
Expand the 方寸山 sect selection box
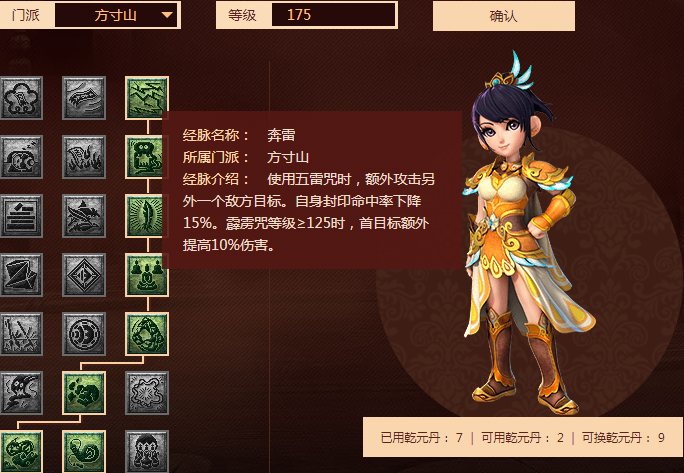tap(116, 15)
